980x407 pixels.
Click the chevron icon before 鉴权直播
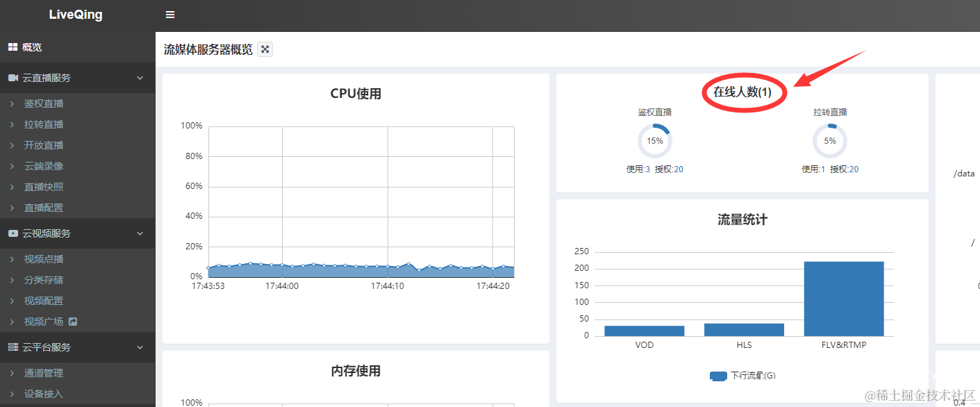(12, 103)
